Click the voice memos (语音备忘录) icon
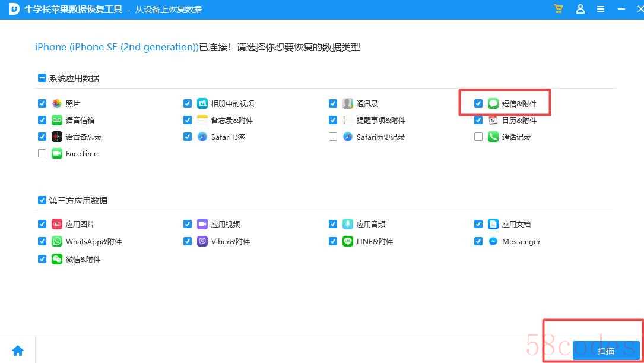Image resolution: width=644 pixels, height=363 pixels. (56, 137)
